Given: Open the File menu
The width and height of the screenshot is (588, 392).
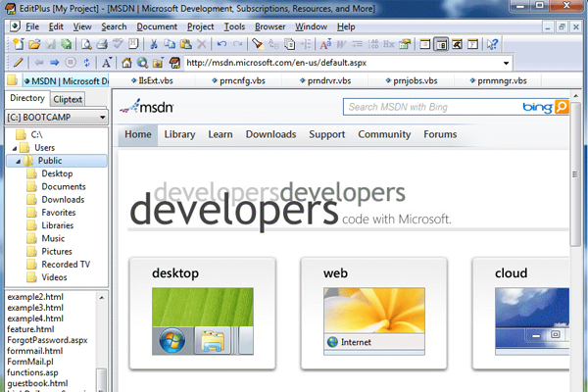Looking at the screenshot, I should coord(32,26).
